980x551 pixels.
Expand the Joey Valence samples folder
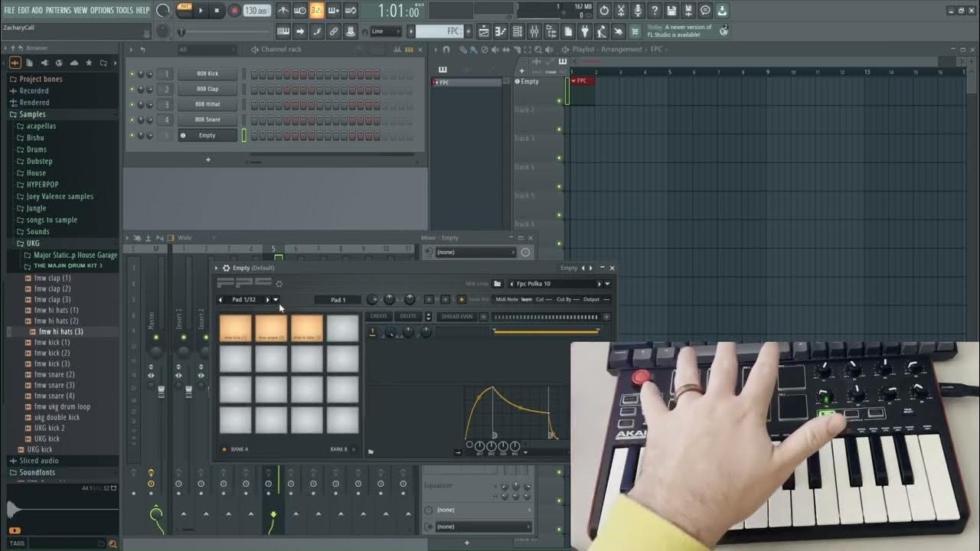click(x=60, y=197)
